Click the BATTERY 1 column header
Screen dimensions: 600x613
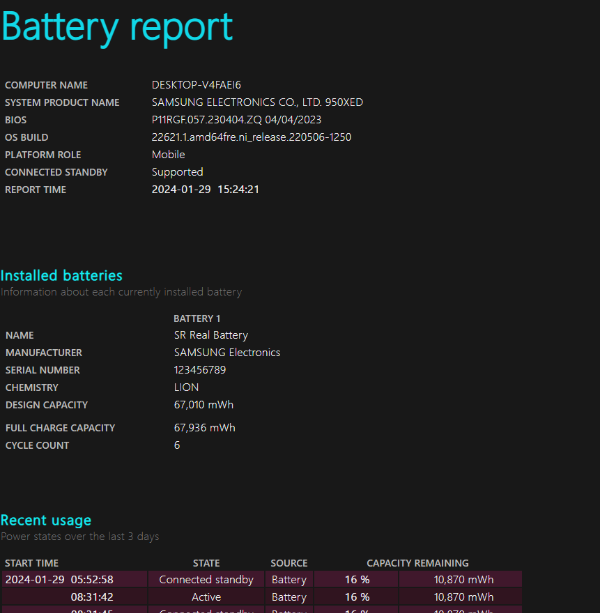197,319
